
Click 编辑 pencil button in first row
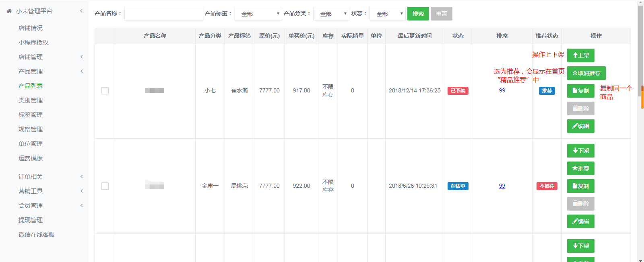tap(580, 126)
